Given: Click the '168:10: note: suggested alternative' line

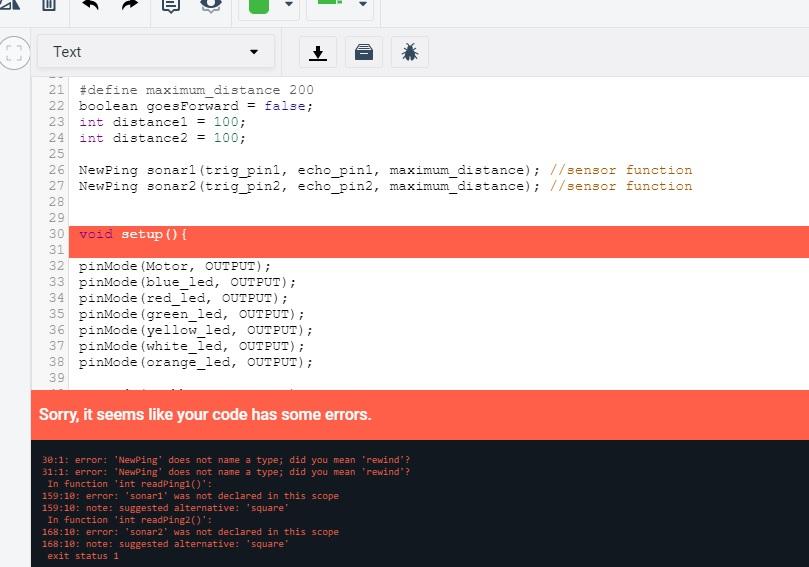Looking at the screenshot, I should click(165, 544).
